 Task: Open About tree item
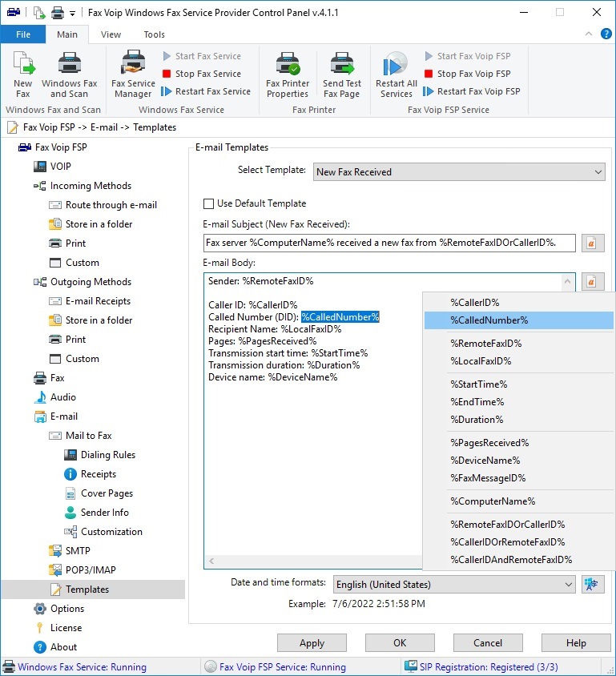55,647
